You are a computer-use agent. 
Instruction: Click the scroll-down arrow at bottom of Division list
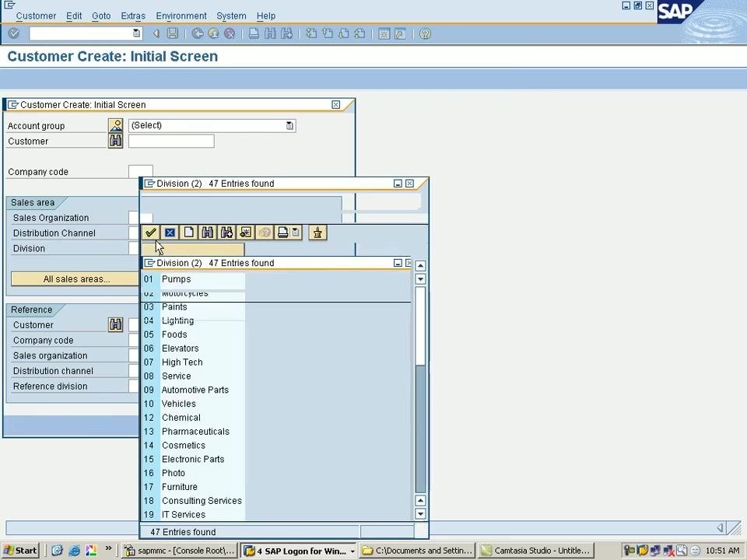[420, 514]
